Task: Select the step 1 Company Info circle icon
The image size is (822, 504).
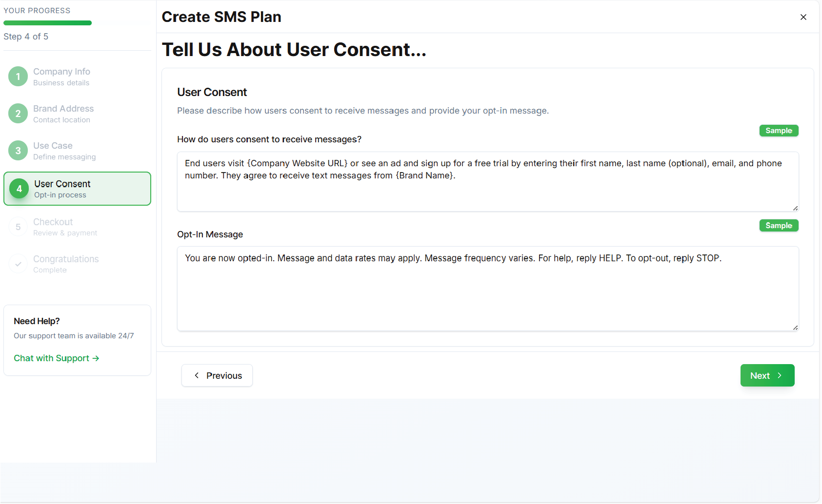Action: coord(18,76)
